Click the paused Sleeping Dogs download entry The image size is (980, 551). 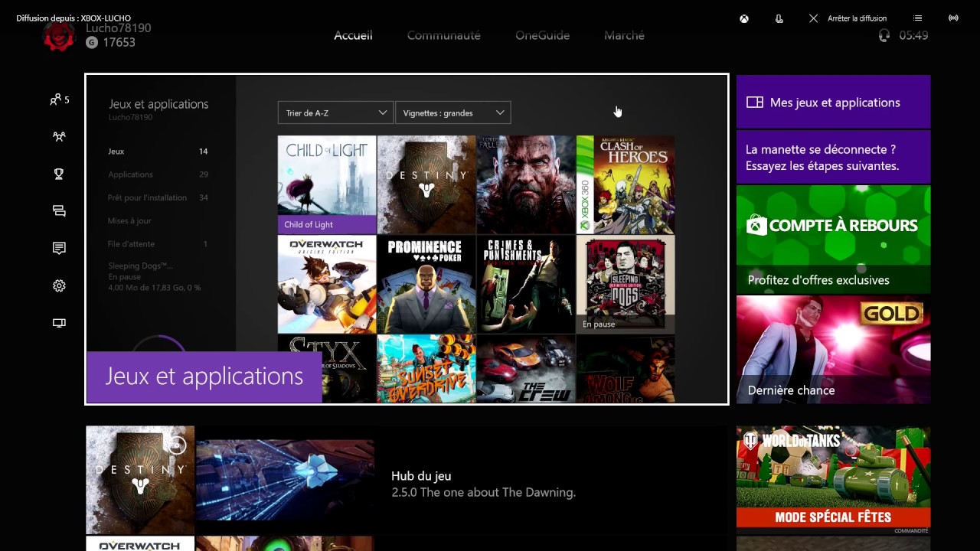click(x=154, y=276)
